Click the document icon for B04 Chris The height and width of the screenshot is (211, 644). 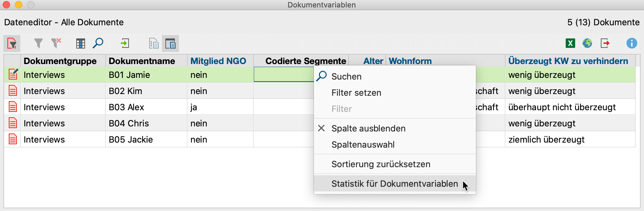(x=13, y=123)
